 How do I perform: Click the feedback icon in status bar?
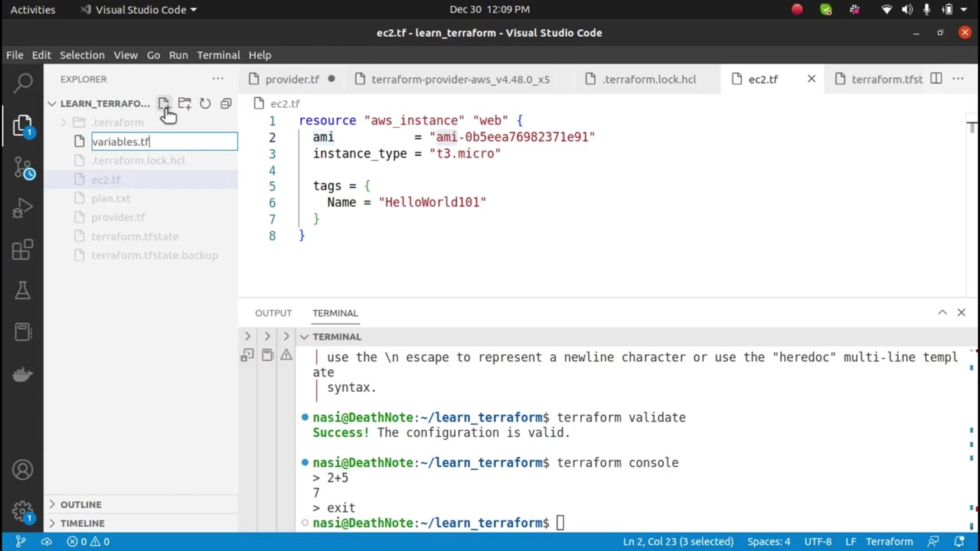[x=933, y=542]
